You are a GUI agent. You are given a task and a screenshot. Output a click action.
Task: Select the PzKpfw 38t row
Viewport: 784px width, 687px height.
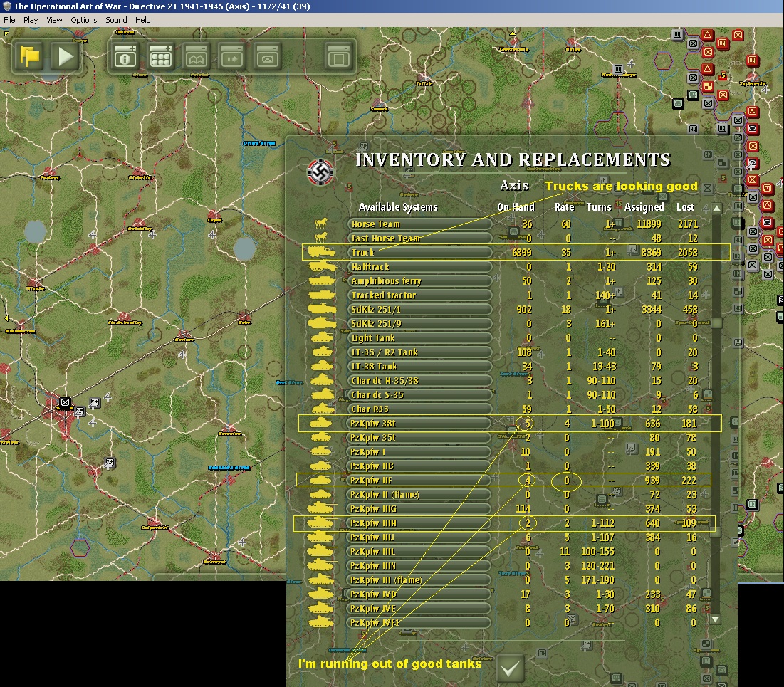click(x=419, y=424)
